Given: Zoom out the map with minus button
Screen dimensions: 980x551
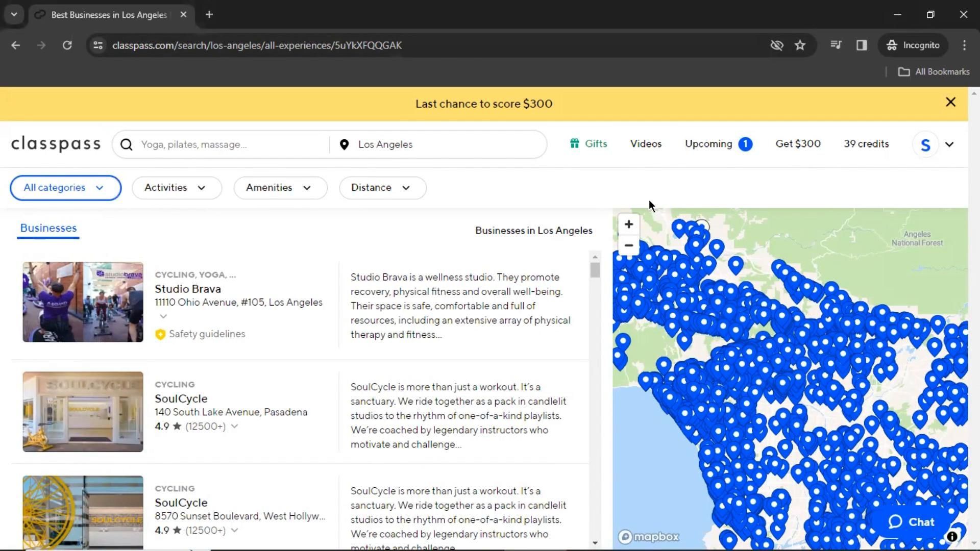Looking at the screenshot, I should coord(628,245).
